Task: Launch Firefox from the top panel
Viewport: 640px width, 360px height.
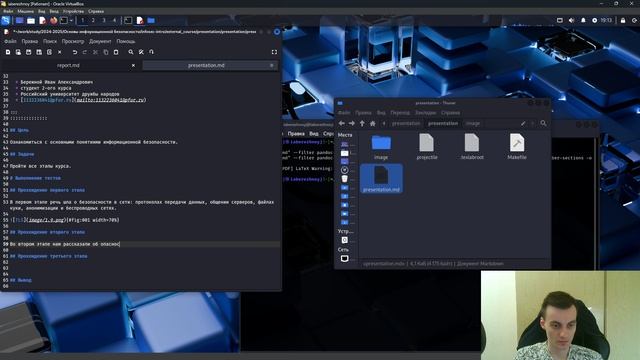Action: [x=53, y=20]
